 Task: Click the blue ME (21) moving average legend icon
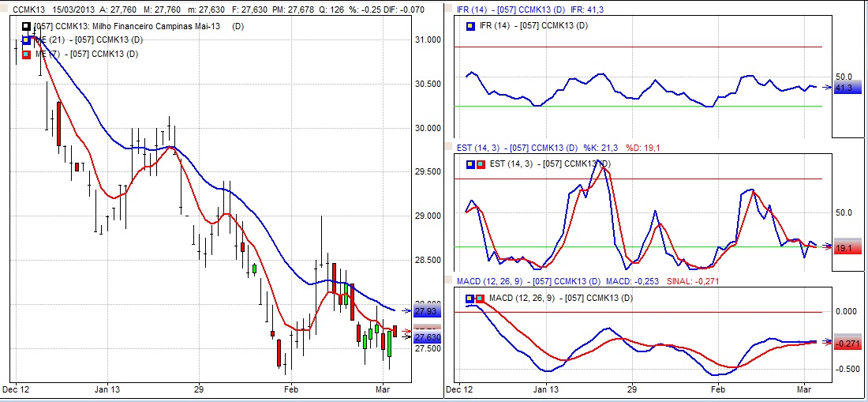pyautogui.click(x=26, y=39)
